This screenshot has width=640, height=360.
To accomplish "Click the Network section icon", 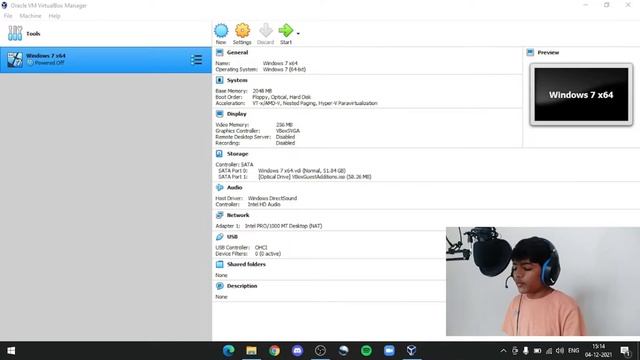I will (x=220, y=215).
